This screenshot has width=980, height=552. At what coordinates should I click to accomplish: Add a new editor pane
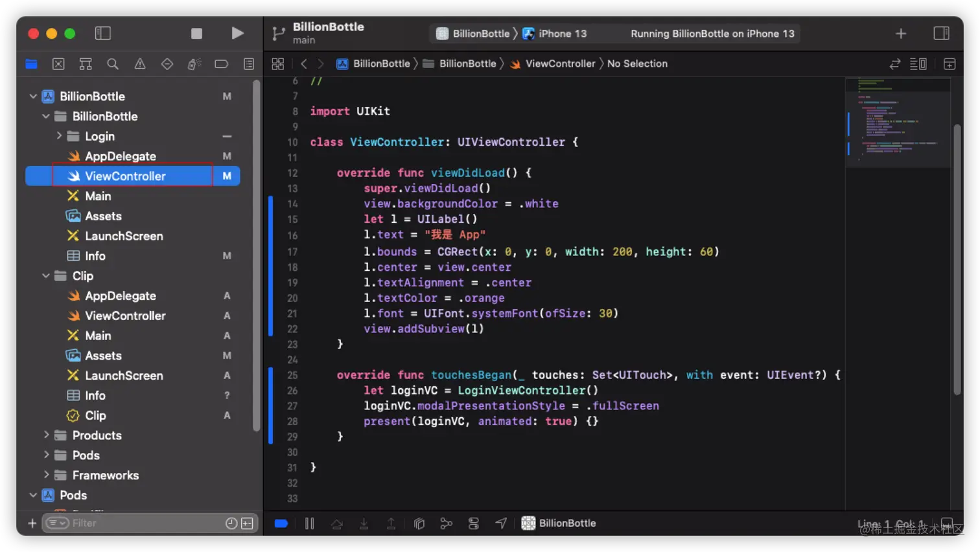coord(950,63)
